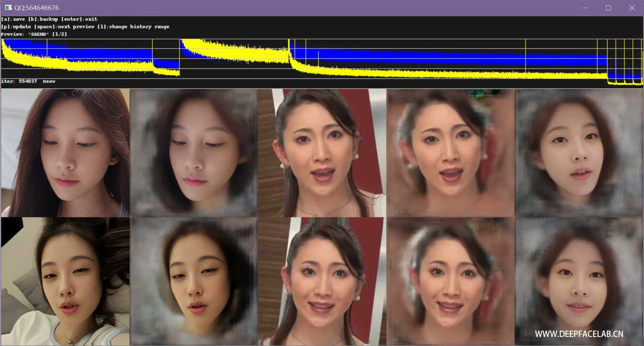The image size is (644, 346).
Task: Click the long third loss graph segment
Action: (x=448, y=59)
